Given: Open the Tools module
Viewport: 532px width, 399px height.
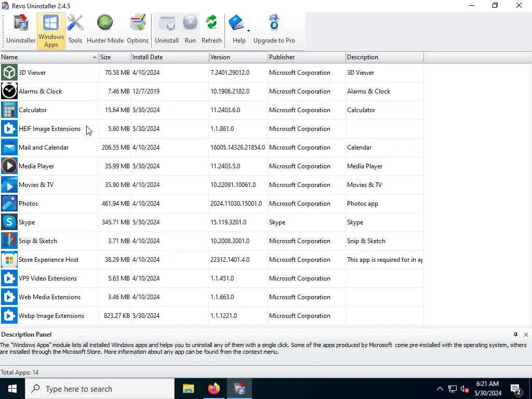Looking at the screenshot, I should (x=75, y=30).
